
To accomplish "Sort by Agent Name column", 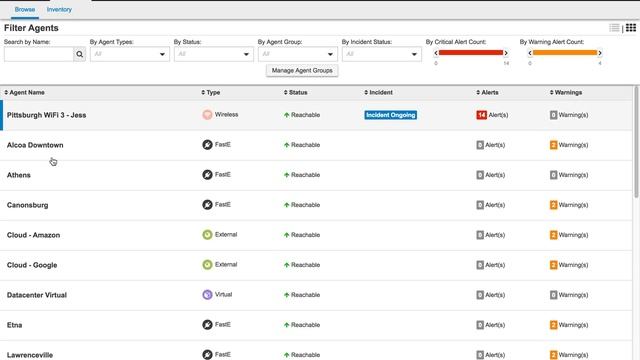I will coord(24,93).
